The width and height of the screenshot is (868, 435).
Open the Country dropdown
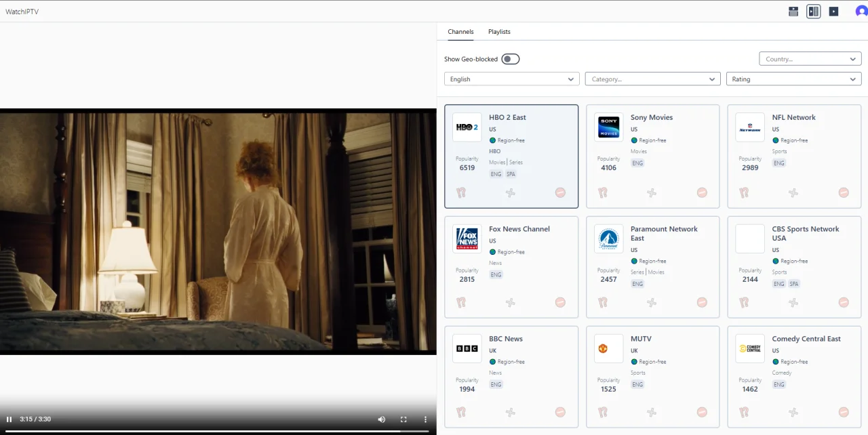810,59
